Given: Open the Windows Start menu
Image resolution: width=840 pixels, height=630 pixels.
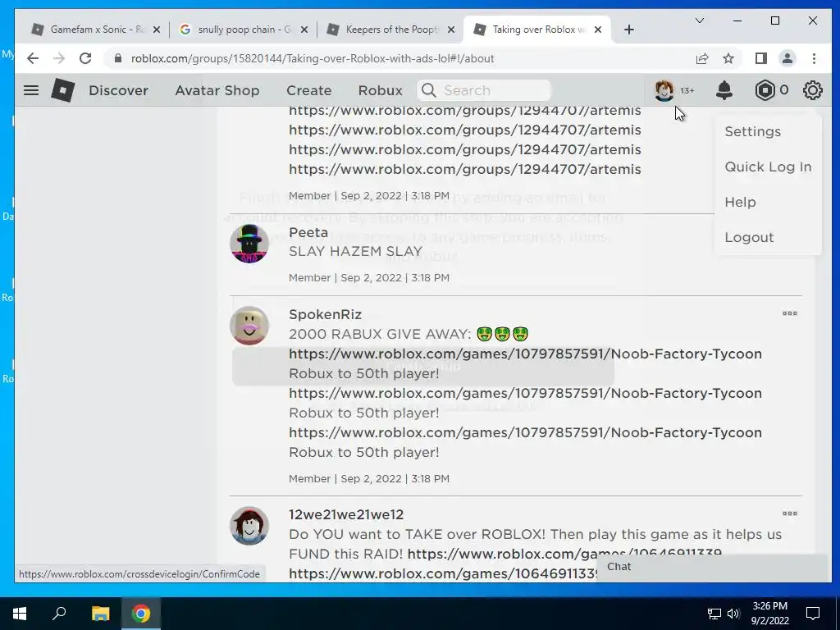Looking at the screenshot, I should point(20,614).
